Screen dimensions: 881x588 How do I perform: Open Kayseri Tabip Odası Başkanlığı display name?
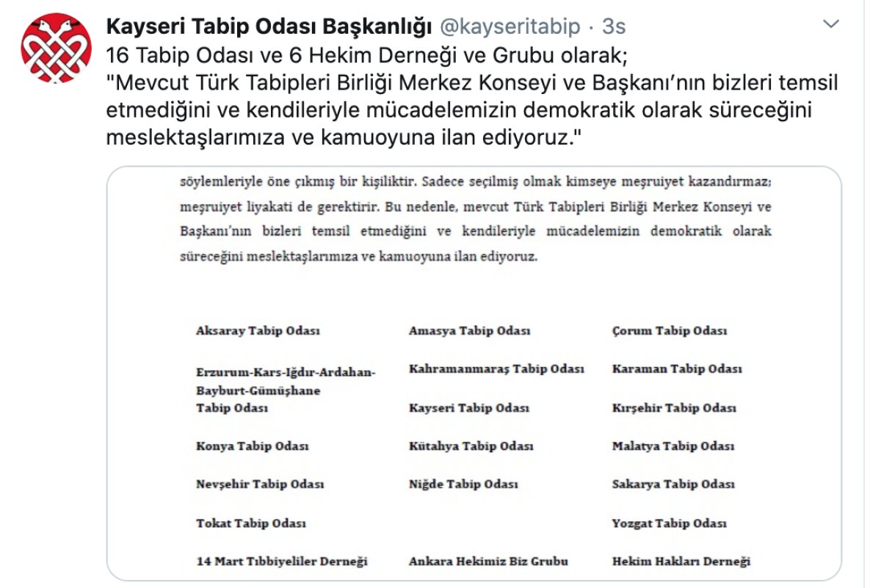tap(269, 27)
